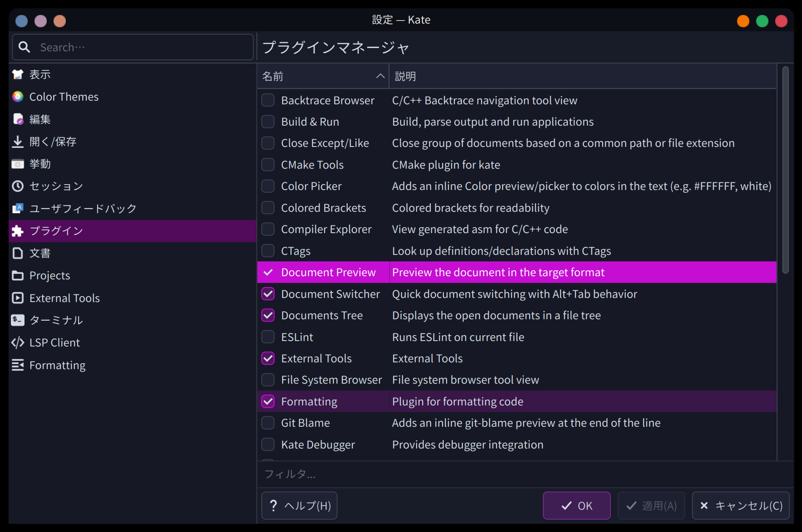The image size is (802, 532).
Task: Click the プラグイン puzzle piece icon
Action: (x=18, y=231)
